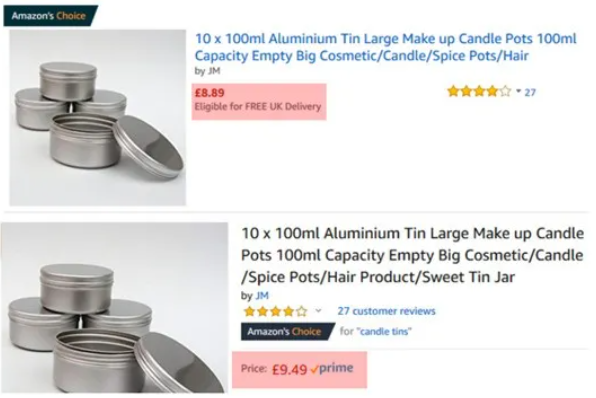Click the fifth empty star in the top rating

505,91
